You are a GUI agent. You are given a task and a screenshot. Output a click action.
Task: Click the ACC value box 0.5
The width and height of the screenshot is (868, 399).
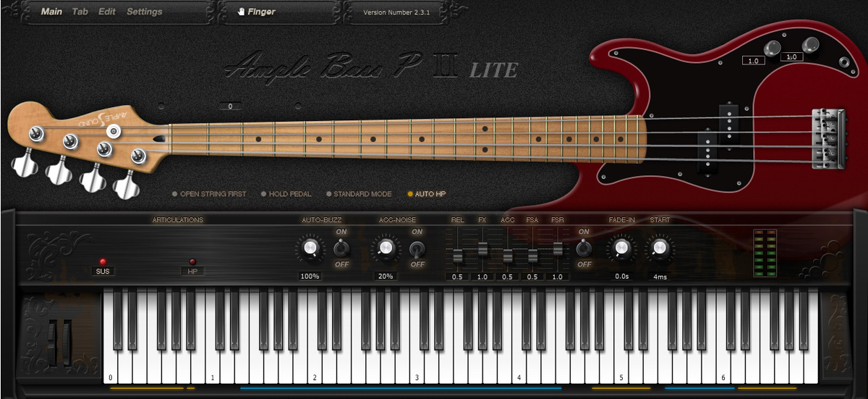(508, 277)
